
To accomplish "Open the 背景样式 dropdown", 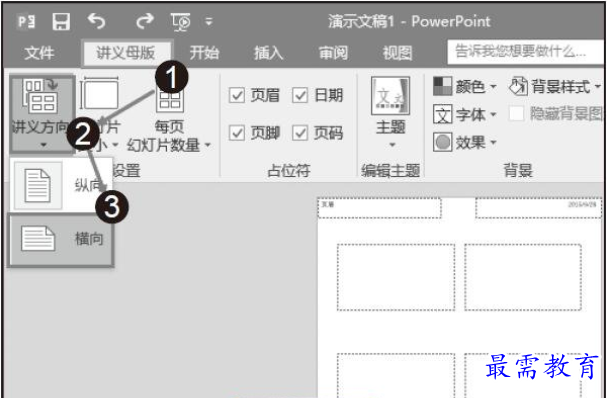I will point(556,86).
